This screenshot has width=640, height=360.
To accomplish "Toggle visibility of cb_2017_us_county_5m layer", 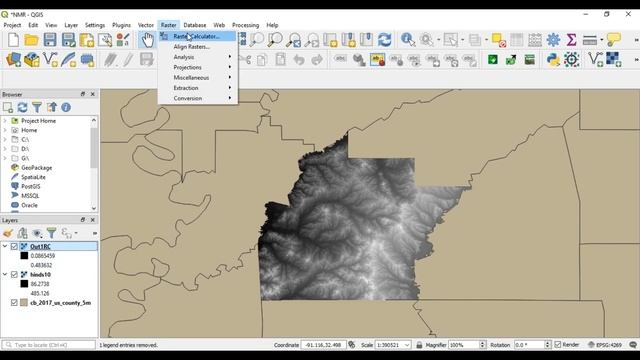I will [x=14, y=303].
